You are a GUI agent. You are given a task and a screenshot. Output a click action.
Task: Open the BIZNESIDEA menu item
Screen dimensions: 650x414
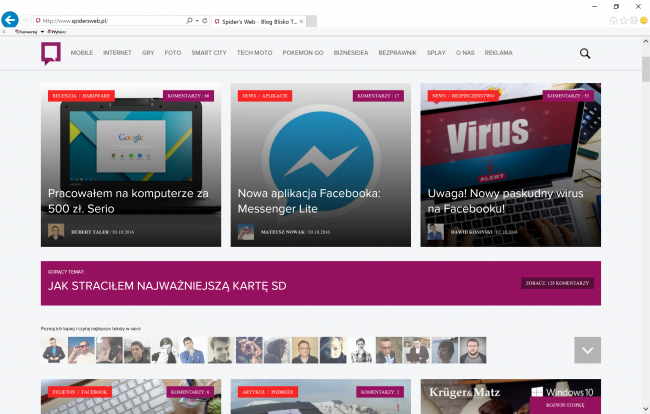coord(351,53)
